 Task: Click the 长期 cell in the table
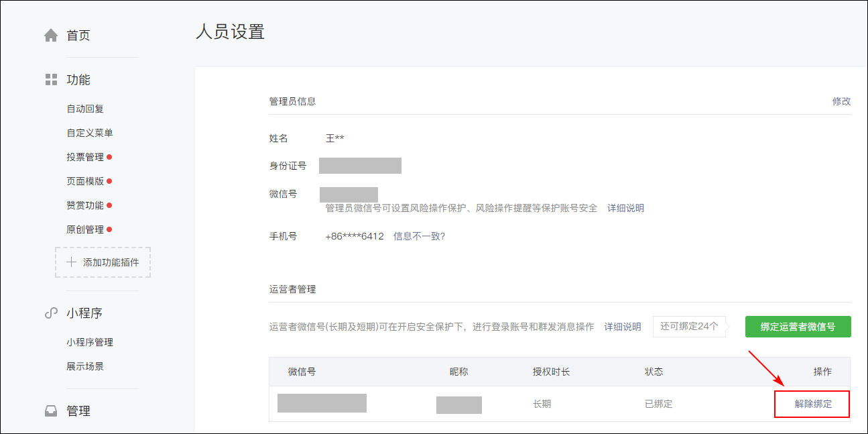click(542, 404)
